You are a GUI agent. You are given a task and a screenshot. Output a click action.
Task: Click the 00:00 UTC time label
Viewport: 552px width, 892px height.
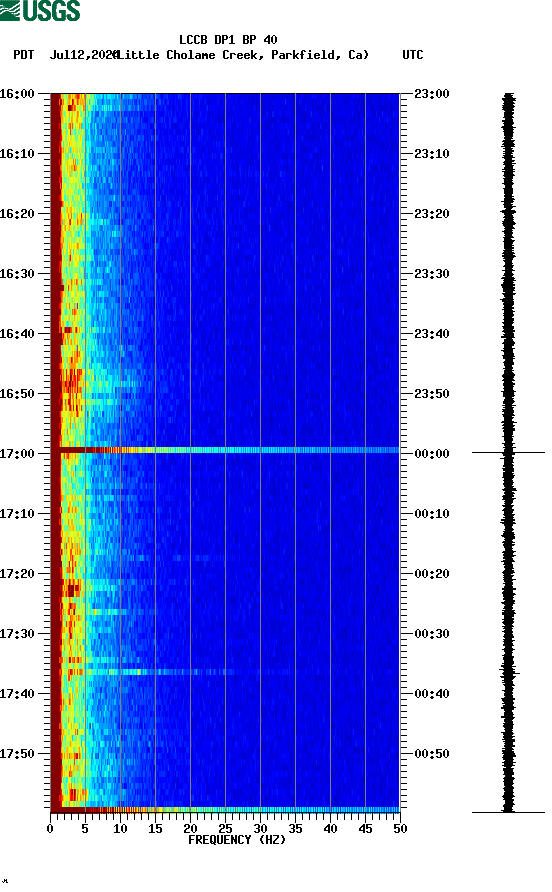click(x=432, y=453)
